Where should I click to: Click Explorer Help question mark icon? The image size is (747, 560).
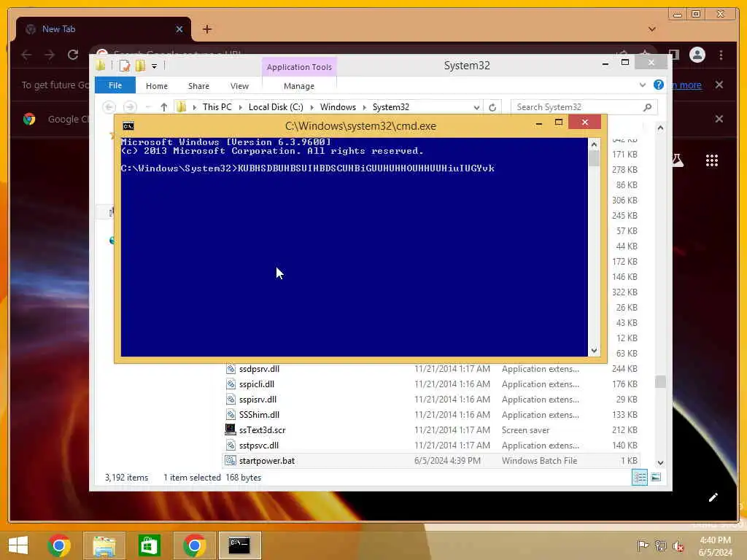[659, 85]
